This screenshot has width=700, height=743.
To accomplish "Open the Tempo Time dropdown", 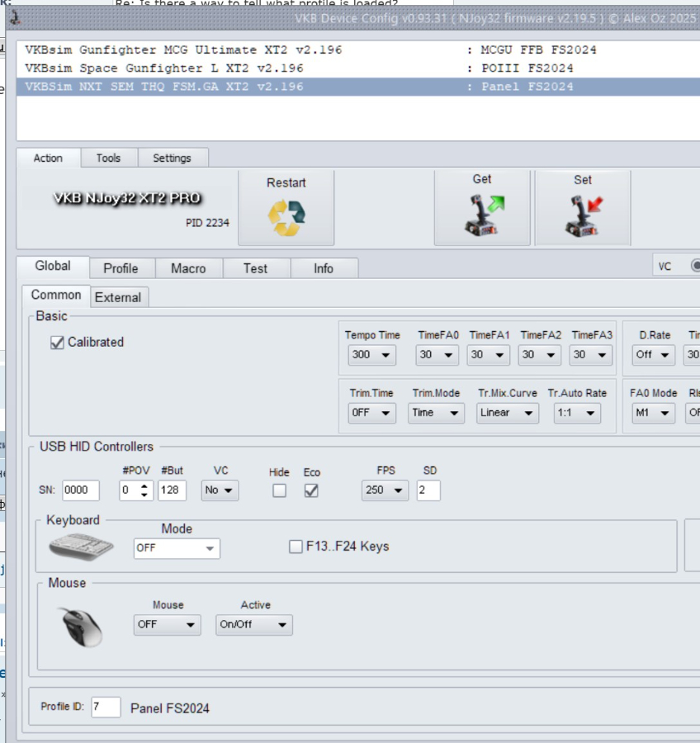I will (372, 355).
